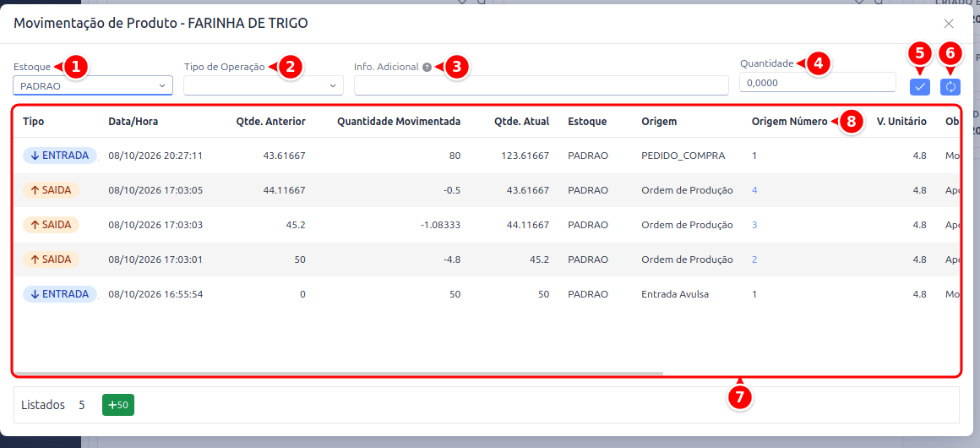Click the ENTRADA badge at 16:55:54
This screenshot has width=980, height=448.
pos(60,293)
